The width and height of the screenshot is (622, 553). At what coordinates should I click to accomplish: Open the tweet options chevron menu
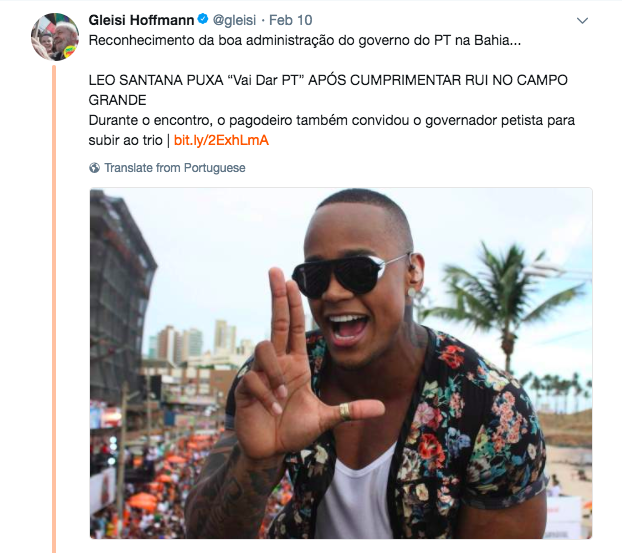pyautogui.click(x=582, y=20)
